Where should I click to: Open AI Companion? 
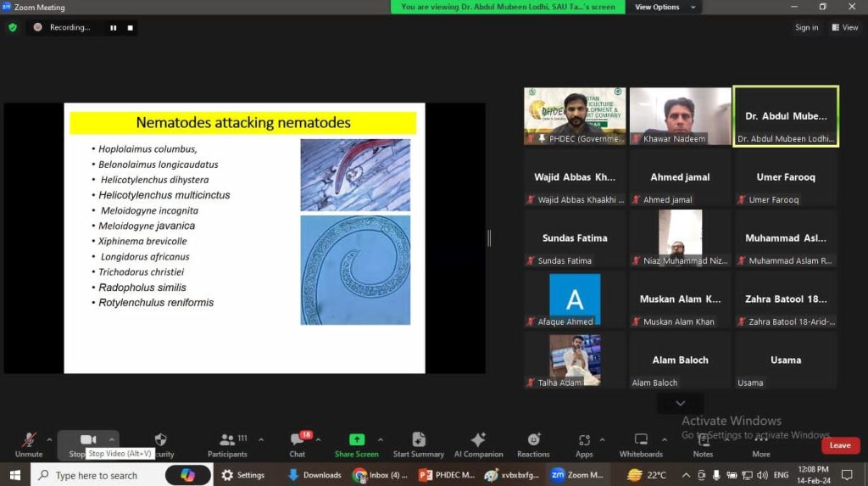coord(478,444)
